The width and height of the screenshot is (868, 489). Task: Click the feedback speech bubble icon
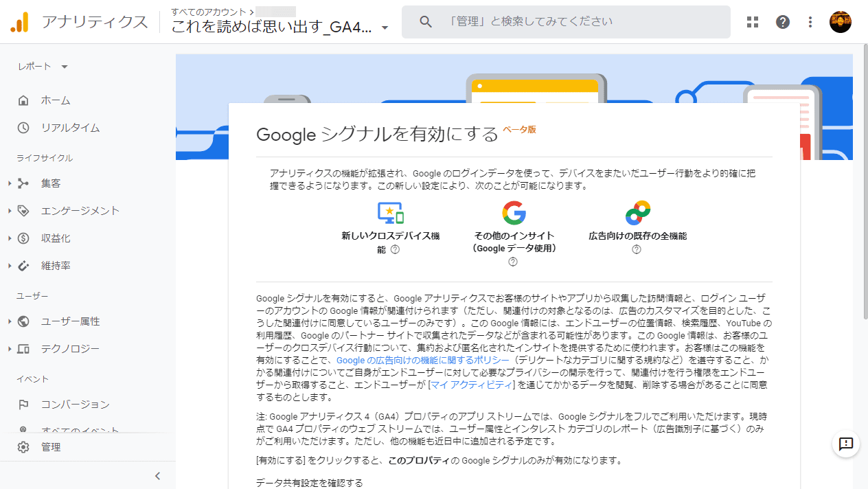[x=846, y=444]
